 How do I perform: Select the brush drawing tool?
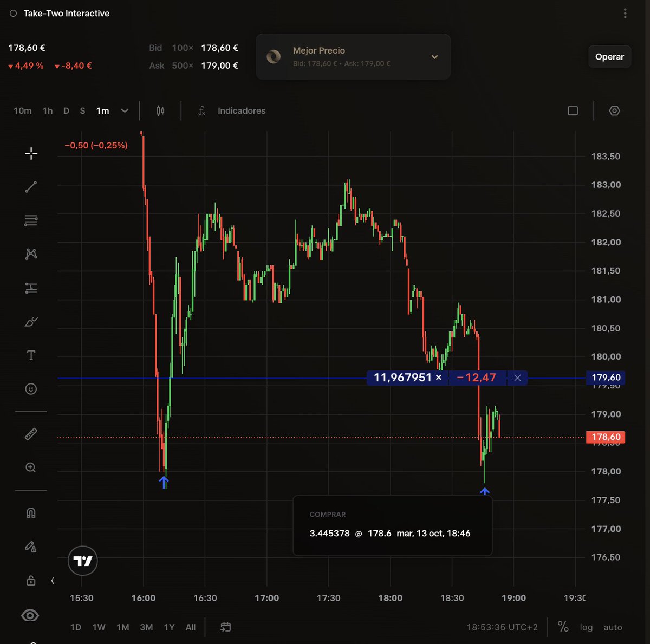click(x=31, y=322)
